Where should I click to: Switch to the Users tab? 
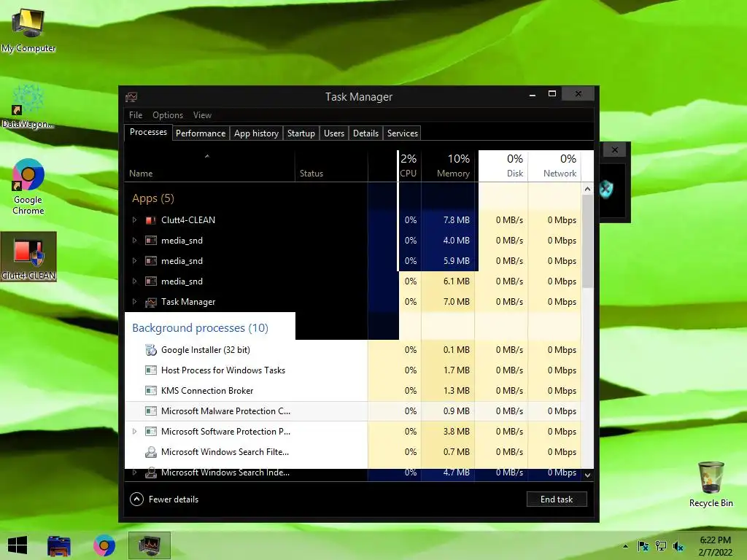334,133
